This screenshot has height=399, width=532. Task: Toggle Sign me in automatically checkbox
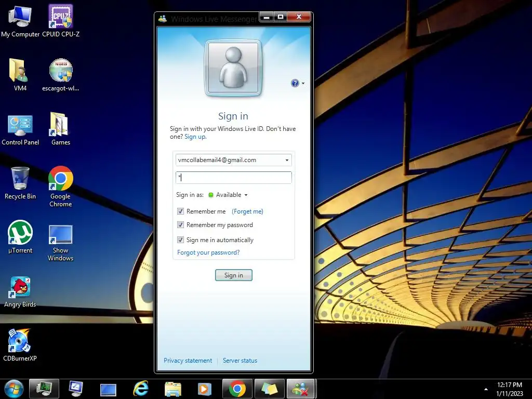180,240
